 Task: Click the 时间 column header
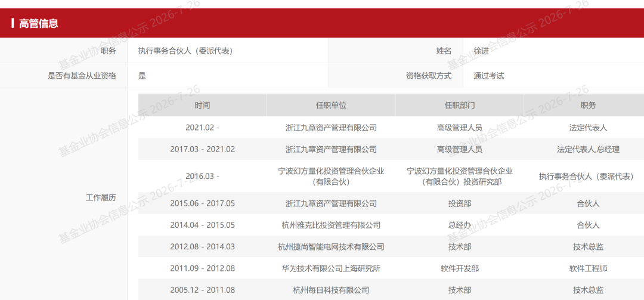point(203,105)
